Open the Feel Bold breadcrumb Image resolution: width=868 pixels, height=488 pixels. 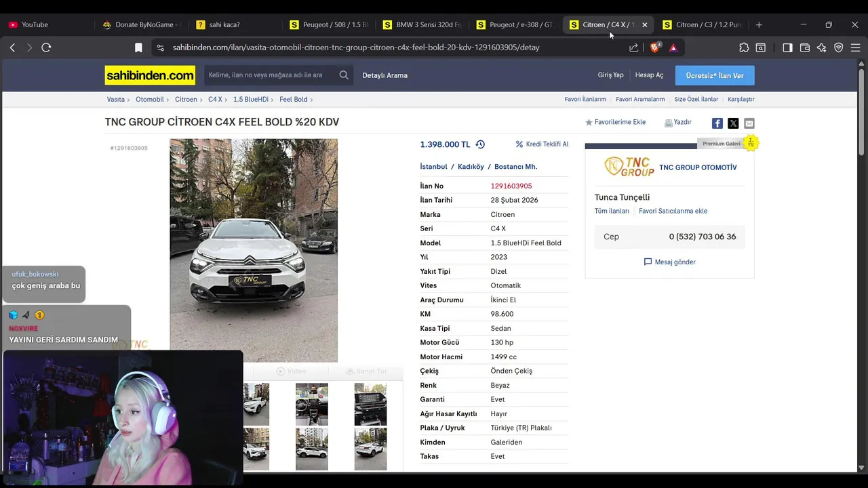click(x=294, y=99)
